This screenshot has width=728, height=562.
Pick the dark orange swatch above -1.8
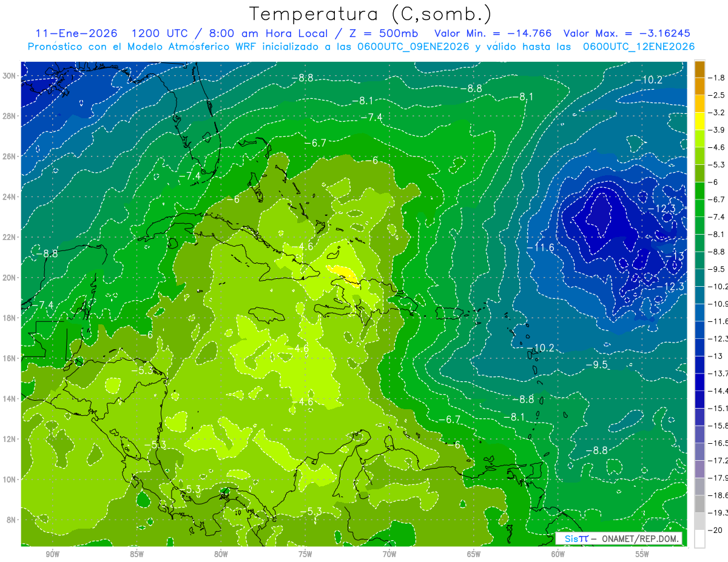point(699,69)
